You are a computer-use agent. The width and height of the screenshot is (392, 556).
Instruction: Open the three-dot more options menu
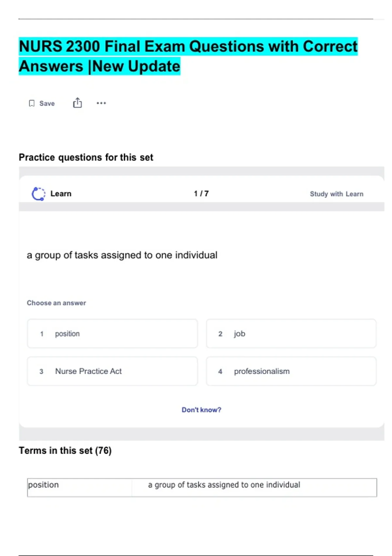point(101,103)
